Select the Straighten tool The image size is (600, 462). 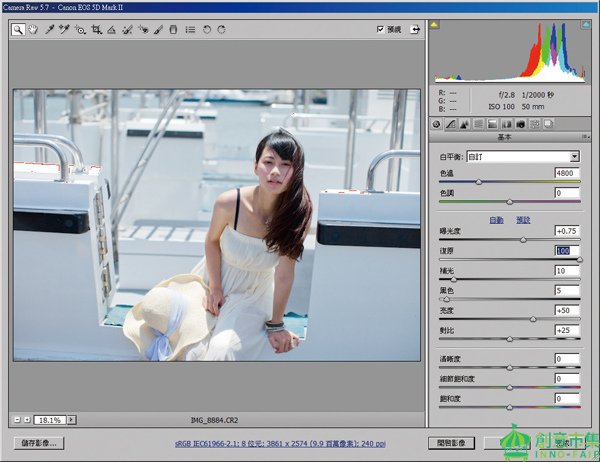111,29
